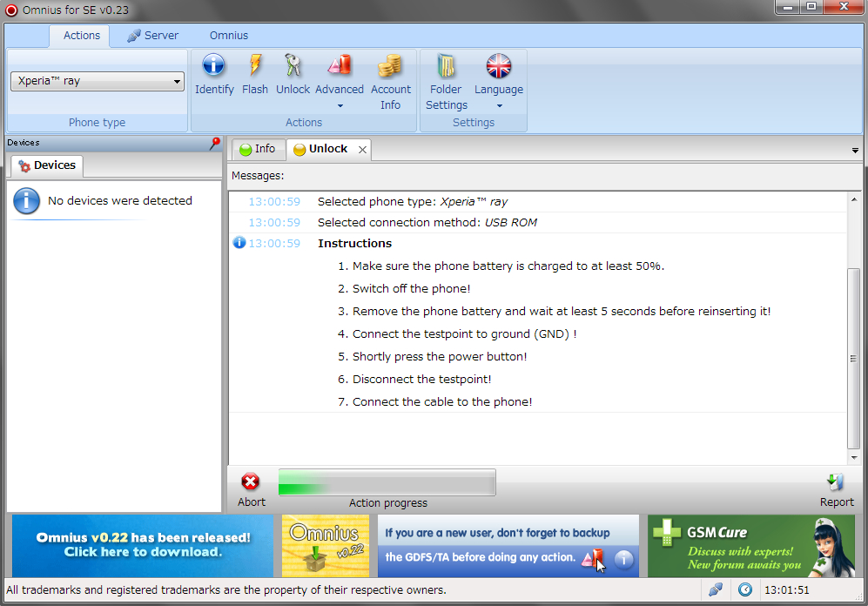Click the Unlock keys icon in ribbon
Screen dimensions: 868x606
(293, 65)
